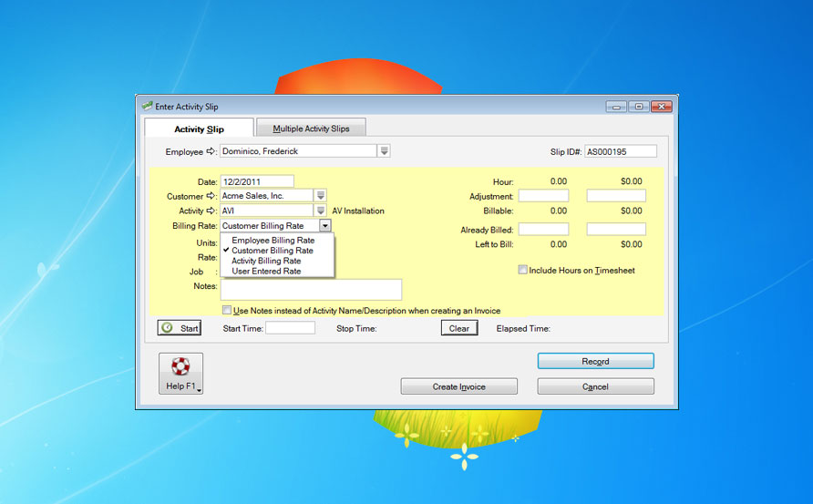Click the Adjustment dollar amount field
This screenshot has height=504, width=813.
pos(616,195)
